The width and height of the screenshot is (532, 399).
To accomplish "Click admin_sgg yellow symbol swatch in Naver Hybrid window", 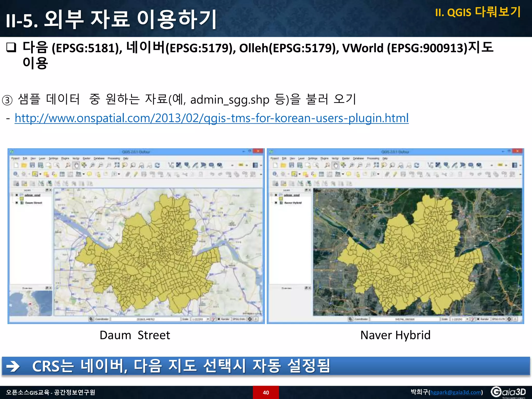I will 281,199.
